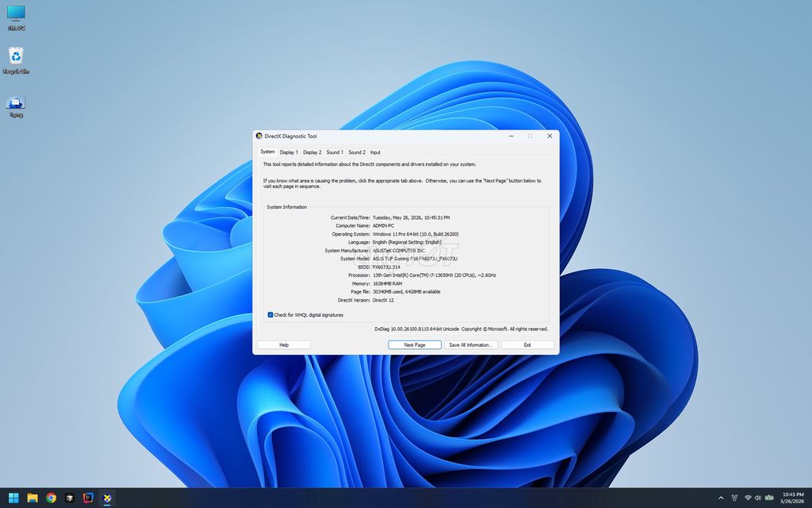The width and height of the screenshot is (812, 508).
Task: Click the volume speaker tray icon
Action: click(757, 498)
